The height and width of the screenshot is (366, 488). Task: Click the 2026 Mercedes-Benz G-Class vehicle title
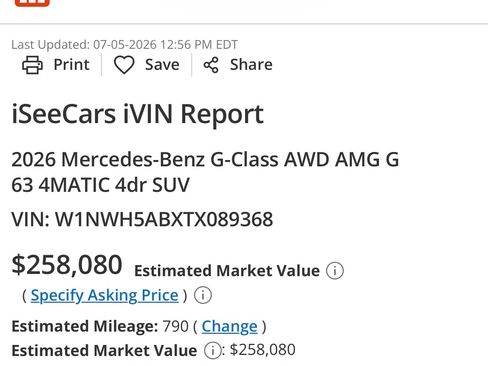coord(205,172)
